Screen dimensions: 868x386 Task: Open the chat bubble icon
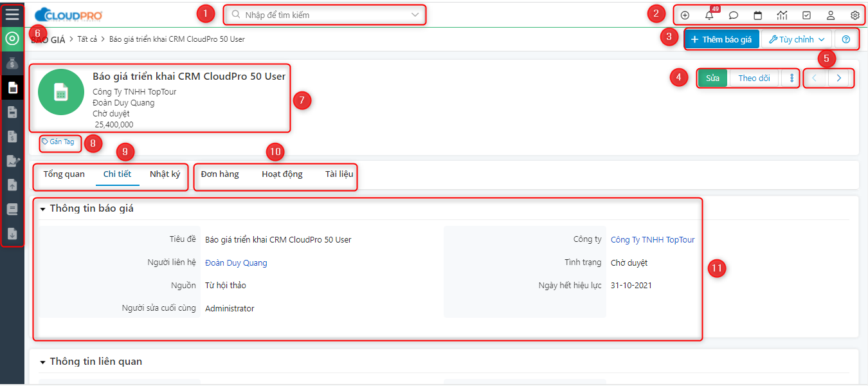(x=734, y=15)
